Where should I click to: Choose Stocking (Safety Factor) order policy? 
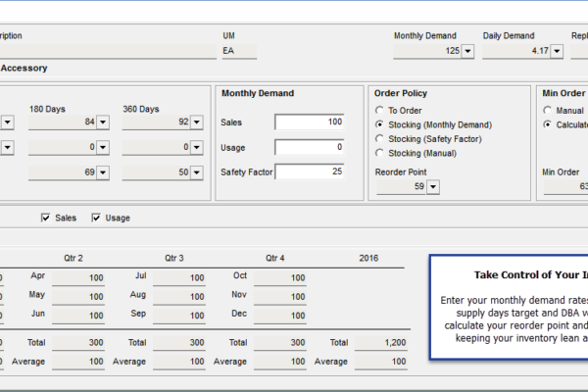(x=379, y=139)
